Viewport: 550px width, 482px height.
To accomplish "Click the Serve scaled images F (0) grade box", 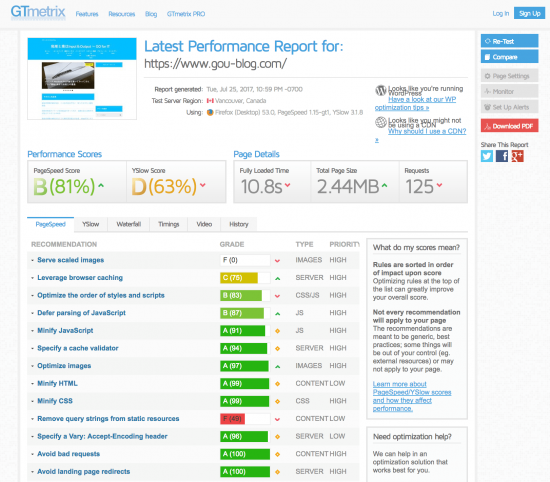I will [245, 260].
